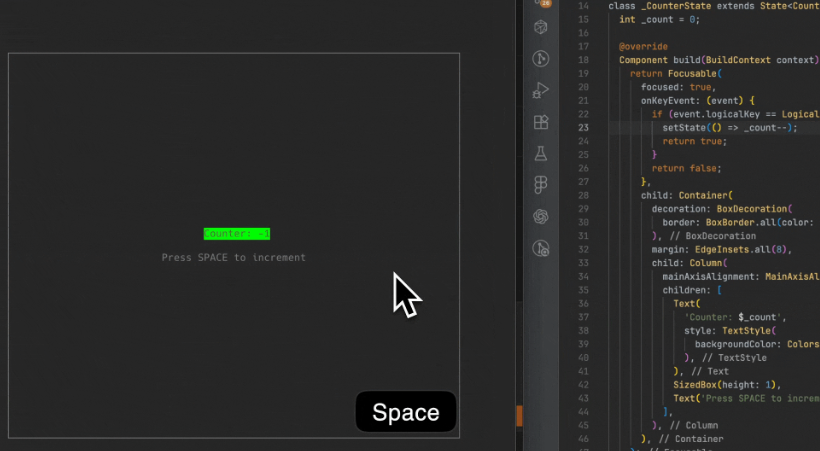Image resolution: width=820 pixels, height=451 pixels.
Task: Click 'return false;' on line 26
Action: pos(687,168)
